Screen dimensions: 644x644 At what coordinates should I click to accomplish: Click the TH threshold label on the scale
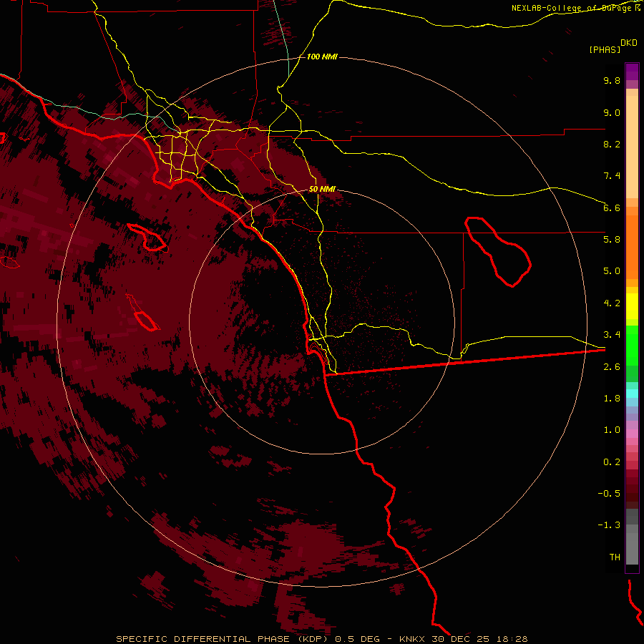615,557
